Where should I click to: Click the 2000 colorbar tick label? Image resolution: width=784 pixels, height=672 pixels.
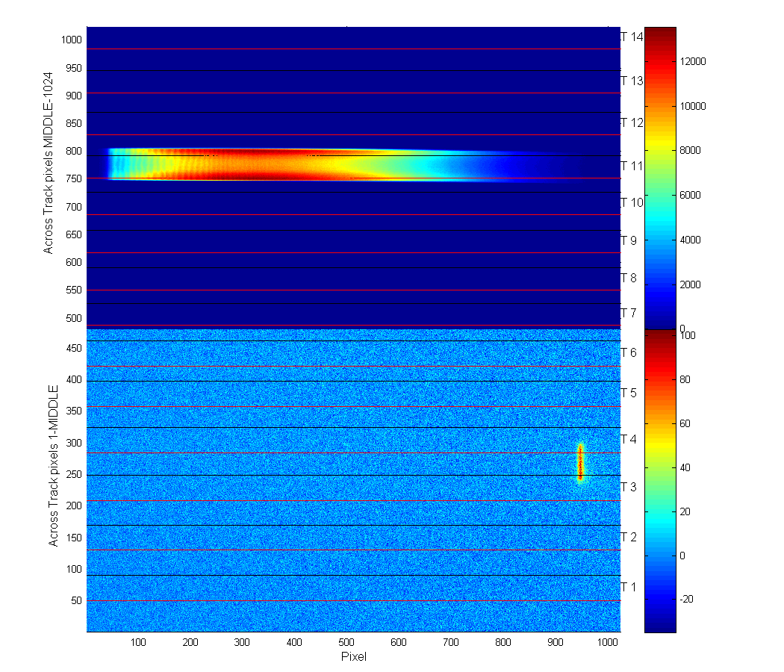point(691,285)
